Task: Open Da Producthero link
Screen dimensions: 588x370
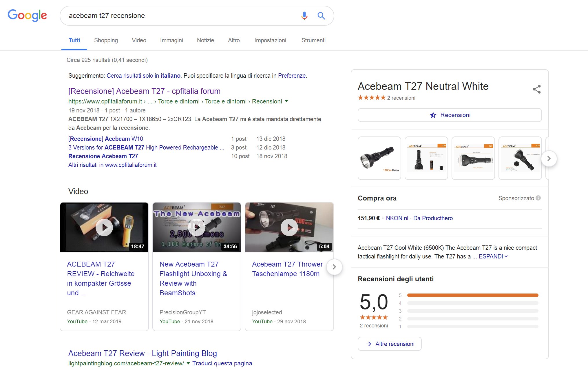Action: click(x=433, y=218)
